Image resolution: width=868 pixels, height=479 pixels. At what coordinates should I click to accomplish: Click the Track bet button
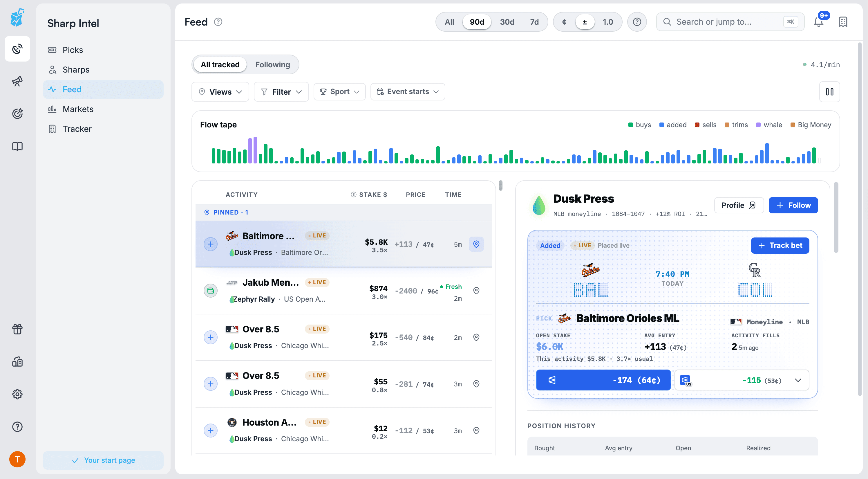click(780, 245)
